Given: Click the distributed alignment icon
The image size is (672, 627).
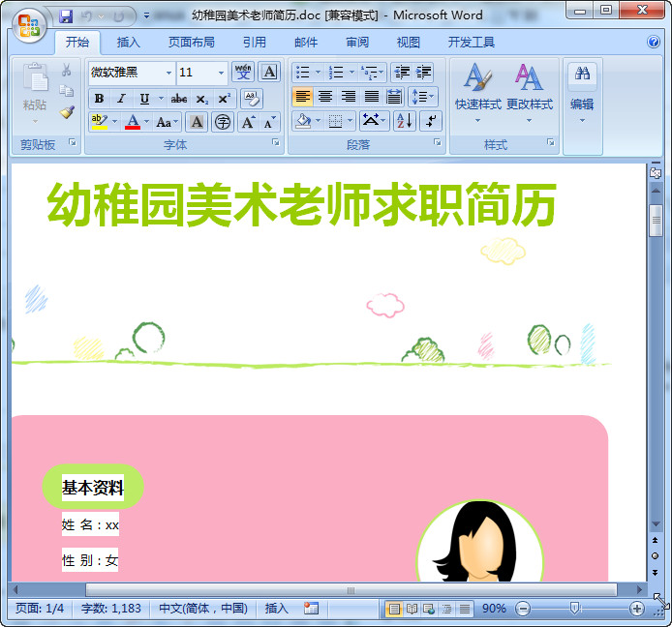Looking at the screenshot, I should tap(394, 97).
